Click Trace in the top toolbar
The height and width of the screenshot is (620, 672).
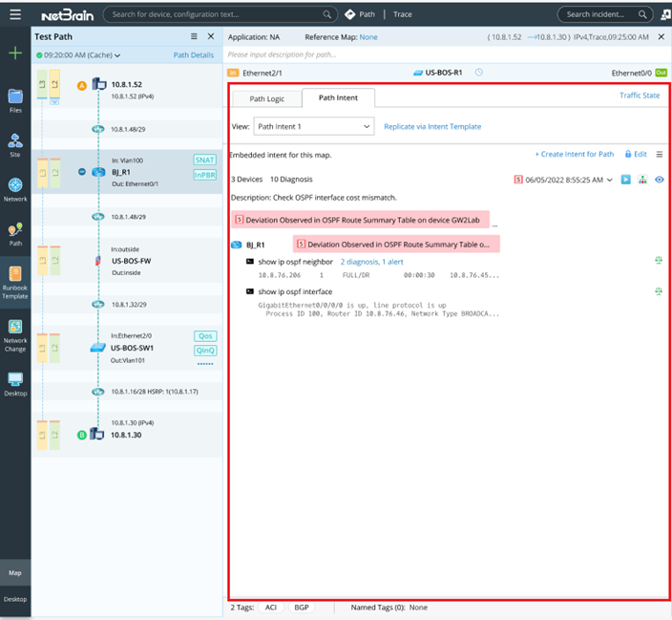tap(403, 14)
